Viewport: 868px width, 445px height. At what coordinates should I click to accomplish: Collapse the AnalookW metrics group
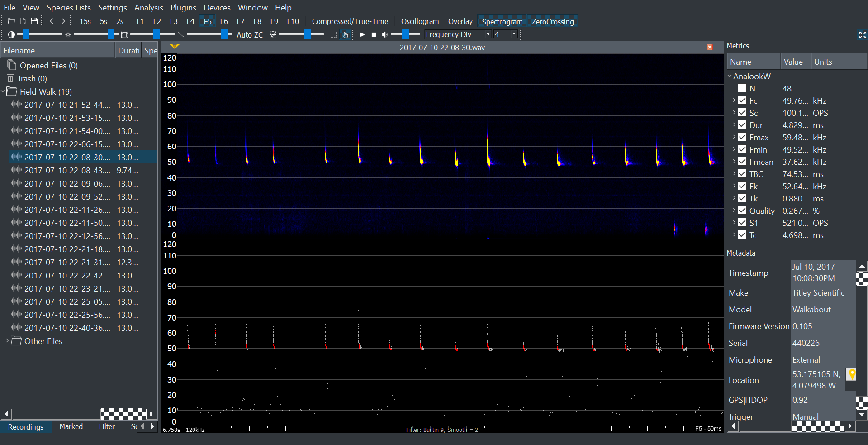coord(730,76)
